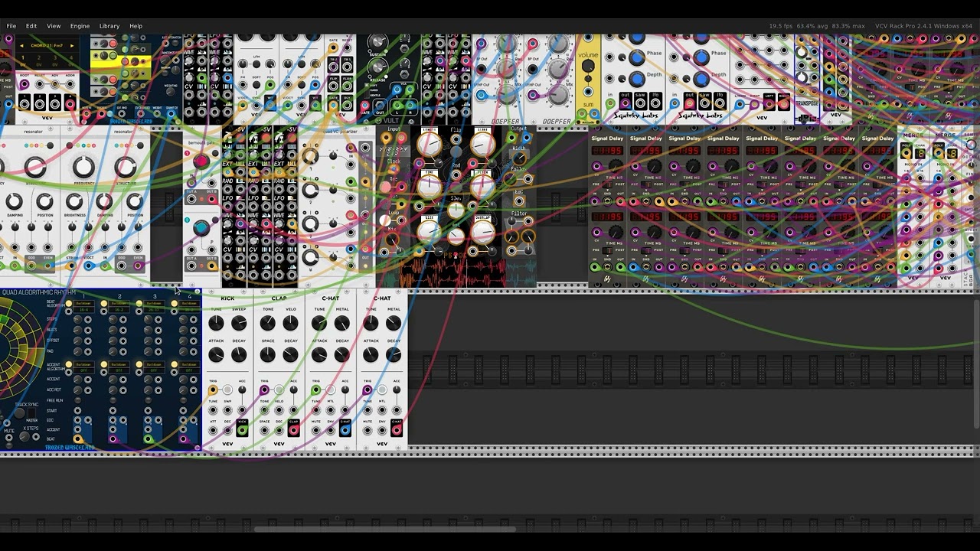The image size is (980, 551).
Task: Click track 1 beat algorithm yellow button
Action: pos(69,305)
